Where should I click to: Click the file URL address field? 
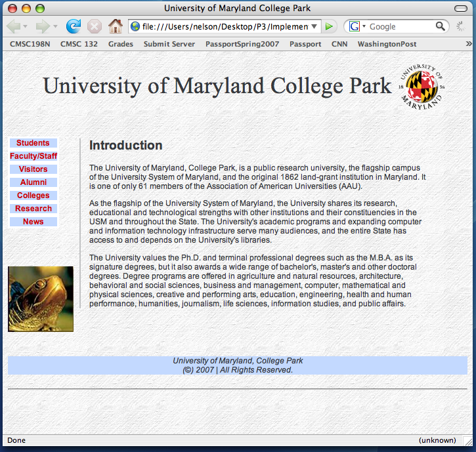pos(225,27)
